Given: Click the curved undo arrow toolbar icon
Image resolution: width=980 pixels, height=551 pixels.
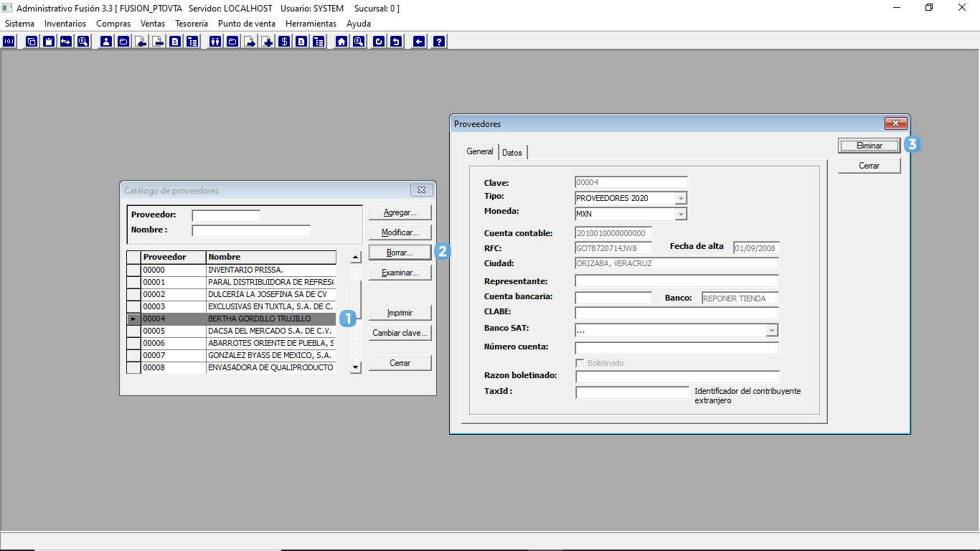Looking at the screenshot, I should (397, 42).
